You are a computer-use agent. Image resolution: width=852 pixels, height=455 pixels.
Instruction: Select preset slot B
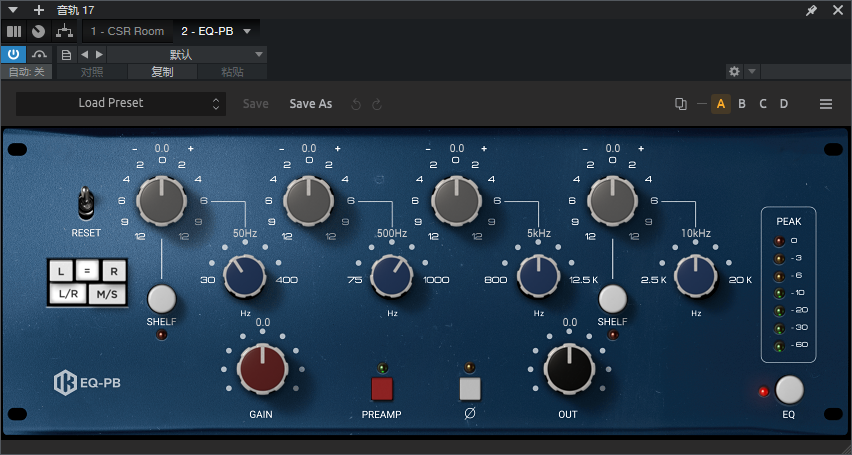pos(742,104)
